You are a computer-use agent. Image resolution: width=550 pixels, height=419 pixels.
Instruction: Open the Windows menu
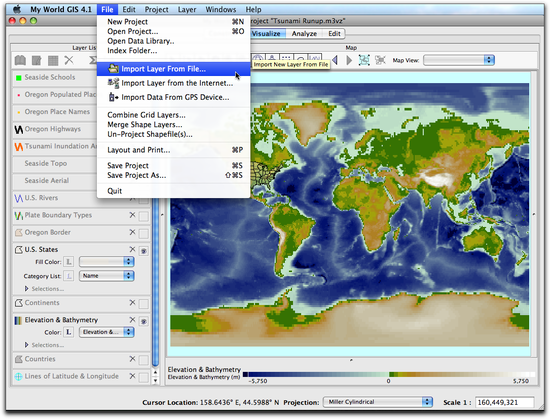click(221, 9)
